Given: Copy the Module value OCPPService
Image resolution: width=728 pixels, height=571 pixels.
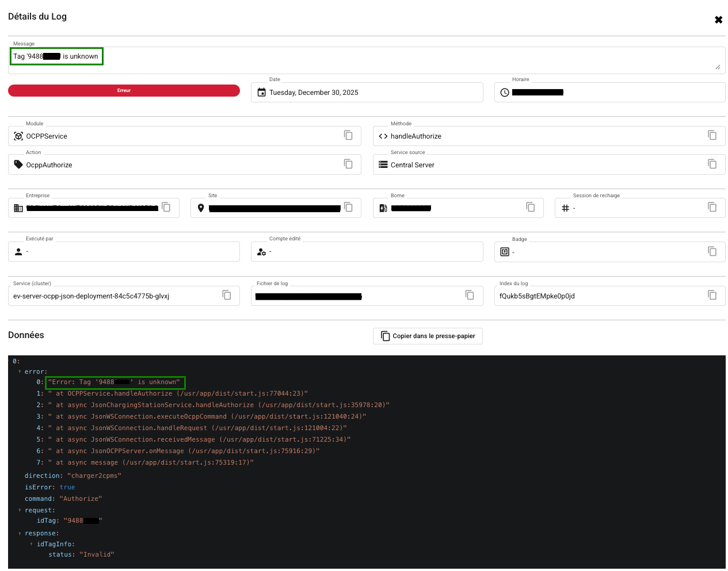Looking at the screenshot, I should (x=348, y=135).
